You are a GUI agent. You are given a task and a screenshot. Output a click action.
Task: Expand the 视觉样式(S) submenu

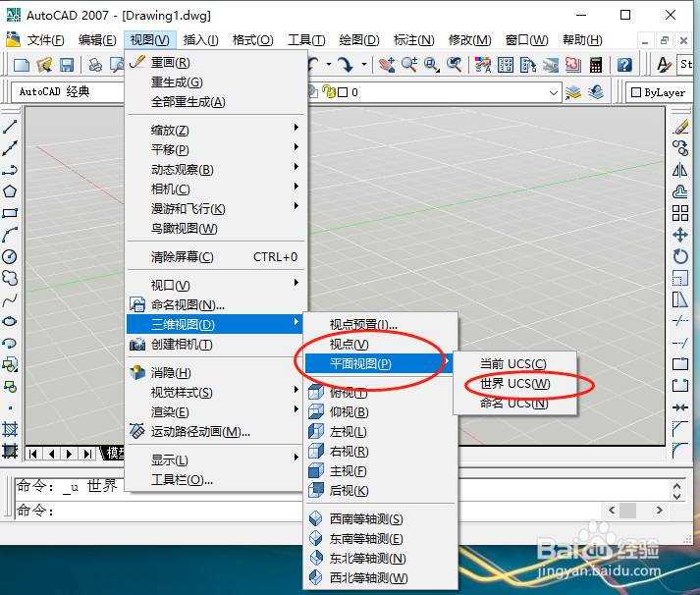(x=217, y=392)
